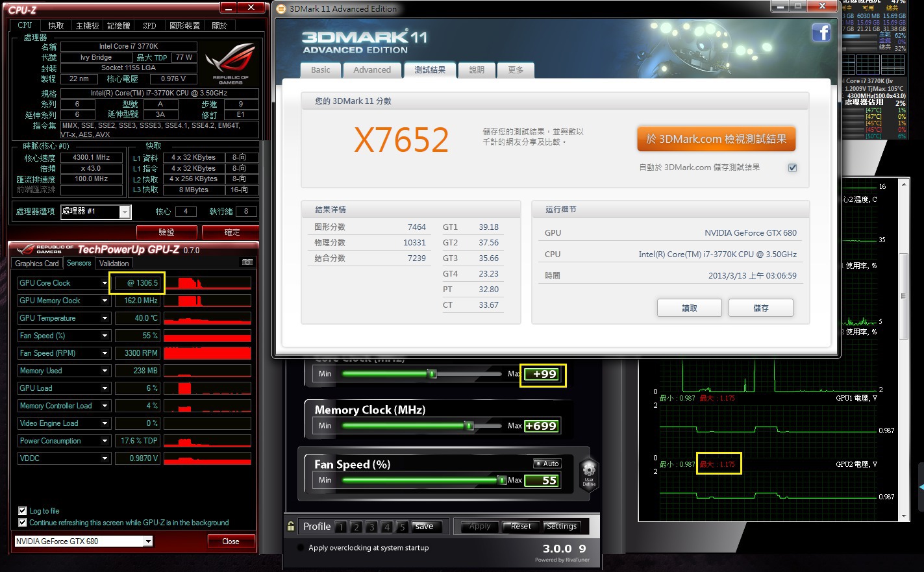
Task: Click Memory Clock +699 value field
Action: (541, 426)
